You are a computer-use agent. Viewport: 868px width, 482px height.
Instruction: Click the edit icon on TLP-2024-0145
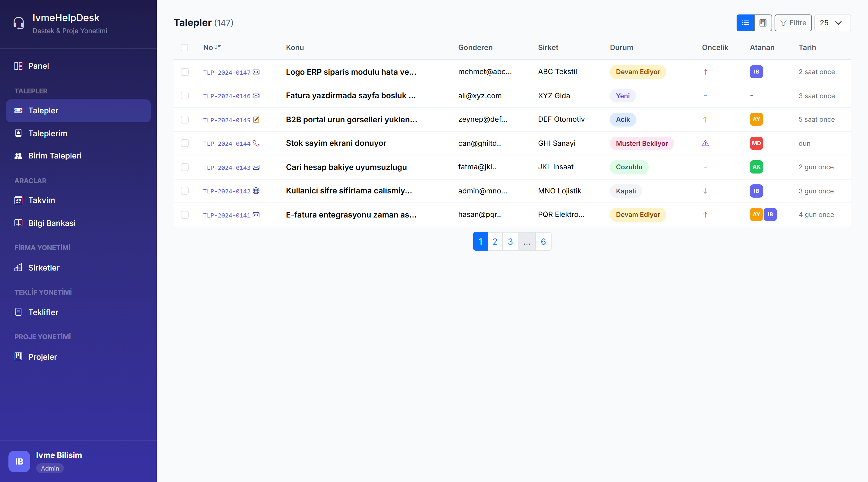click(256, 120)
